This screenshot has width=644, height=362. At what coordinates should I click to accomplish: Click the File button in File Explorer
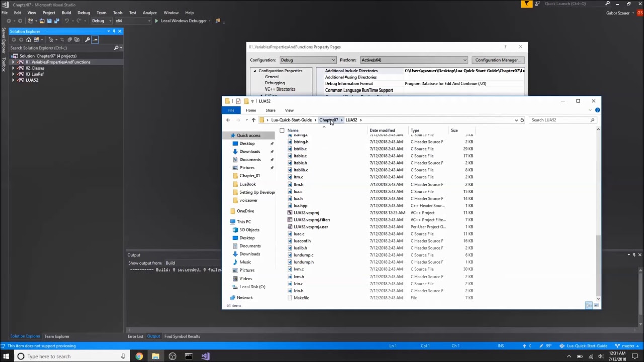tap(231, 110)
